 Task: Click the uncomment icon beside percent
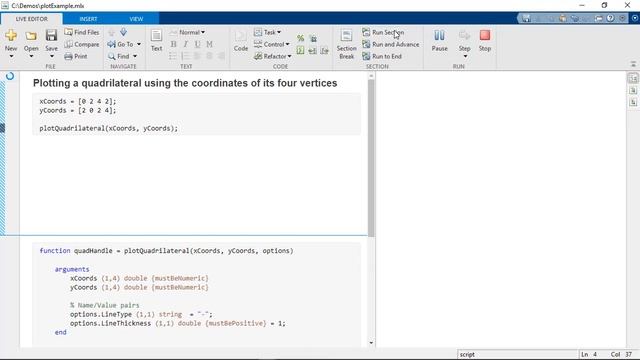(313, 38)
